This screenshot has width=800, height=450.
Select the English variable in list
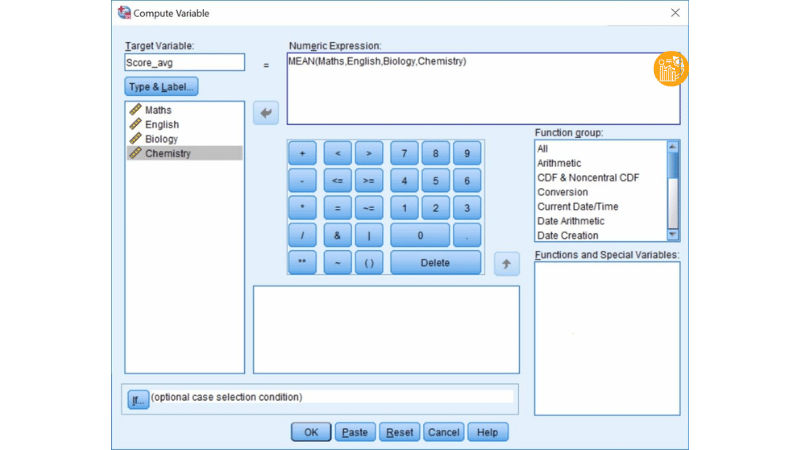coord(162,125)
